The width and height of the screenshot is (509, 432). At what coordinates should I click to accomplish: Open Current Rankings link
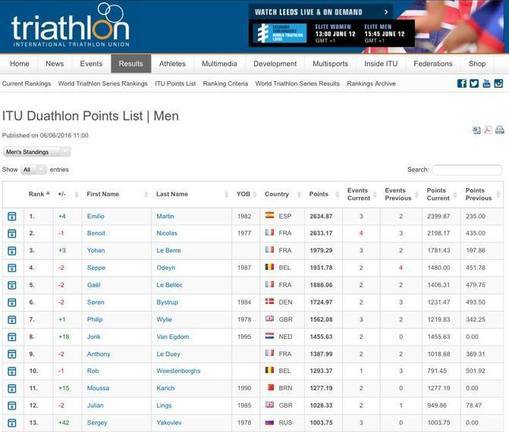[x=26, y=84]
